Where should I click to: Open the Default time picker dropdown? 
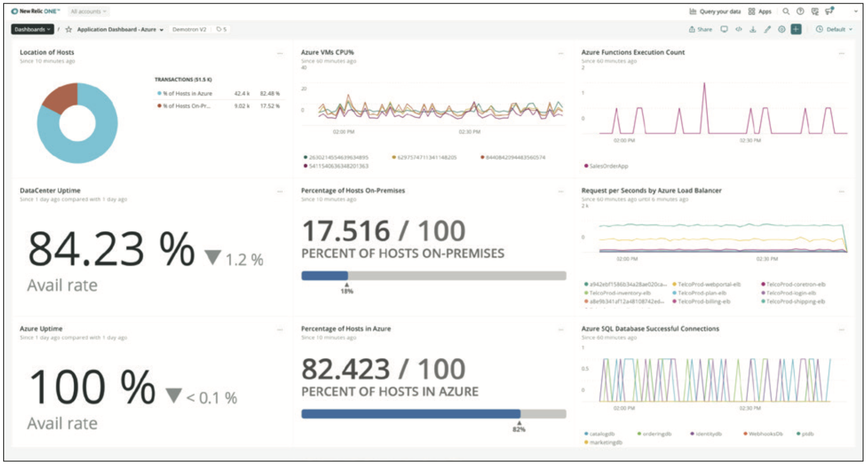pos(834,29)
